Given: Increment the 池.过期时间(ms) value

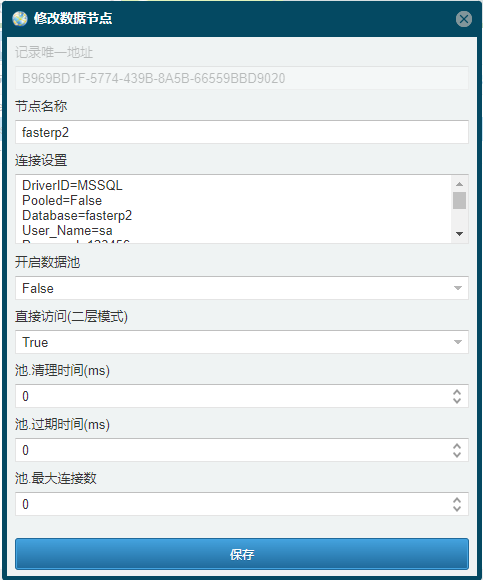Looking at the screenshot, I should [457, 446].
